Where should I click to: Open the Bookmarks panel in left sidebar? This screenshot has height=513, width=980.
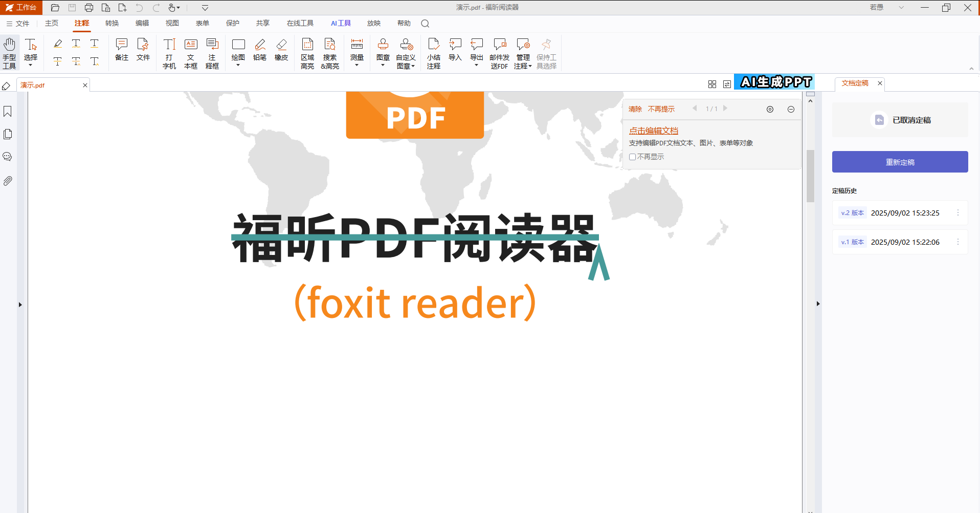pyautogui.click(x=8, y=112)
